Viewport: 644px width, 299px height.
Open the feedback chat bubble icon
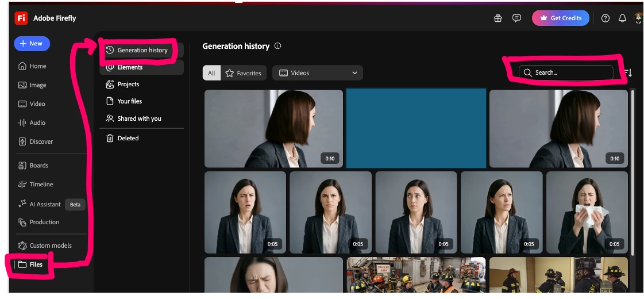coord(516,18)
